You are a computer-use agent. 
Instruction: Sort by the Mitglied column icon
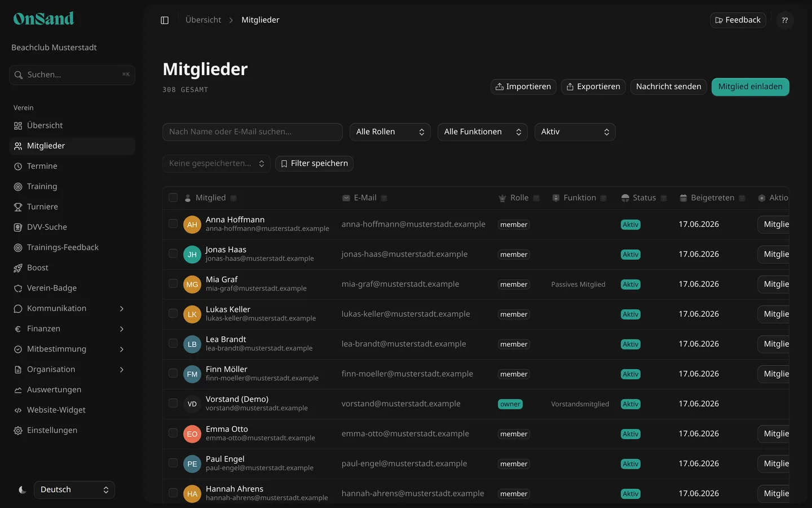233,198
